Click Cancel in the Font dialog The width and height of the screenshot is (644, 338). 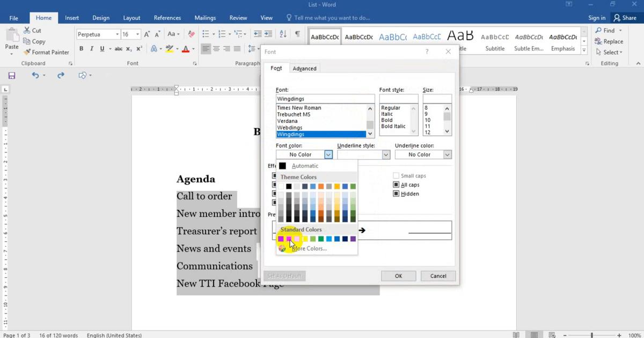pos(438,276)
